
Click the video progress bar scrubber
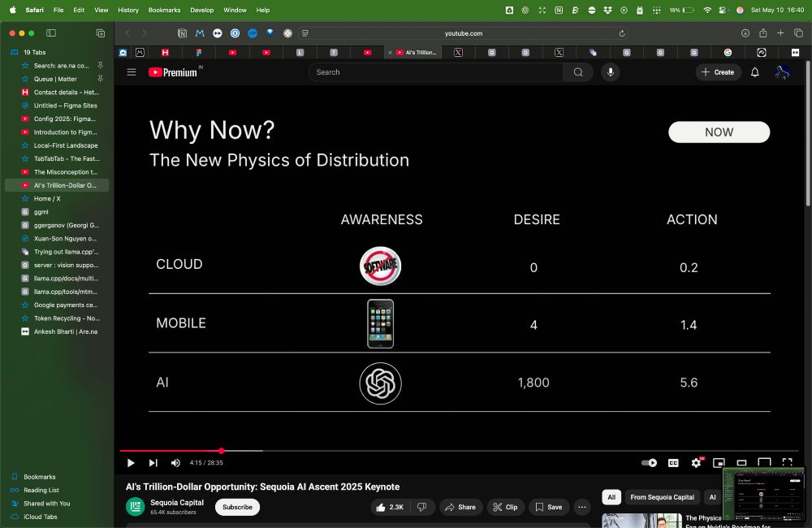[x=221, y=451]
